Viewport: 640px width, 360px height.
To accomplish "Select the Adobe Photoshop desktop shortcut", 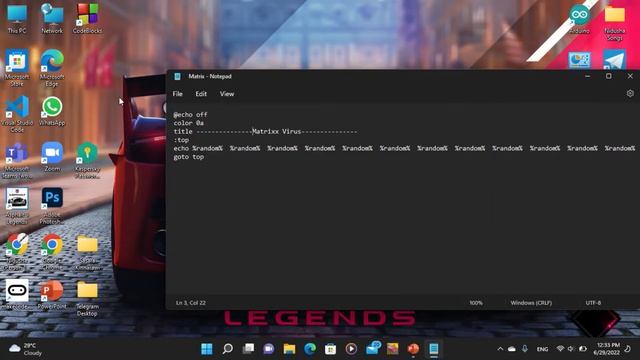I will (x=52, y=206).
